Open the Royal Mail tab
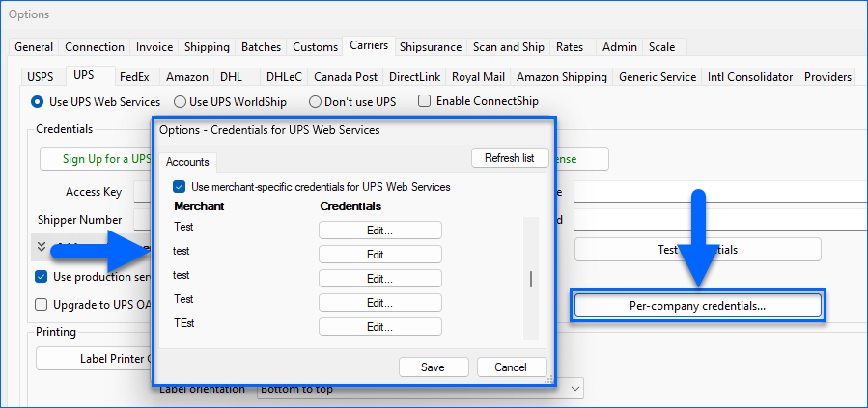Viewport: 868px width, 408px height. (478, 77)
